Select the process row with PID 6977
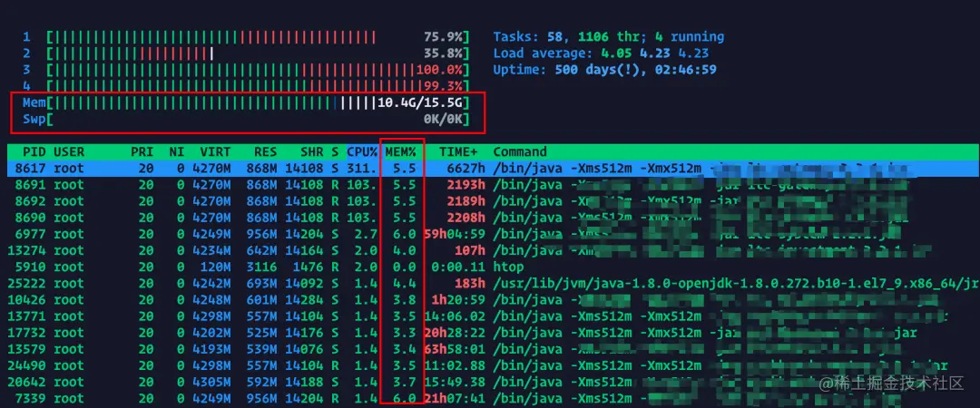Image resolution: width=980 pixels, height=408 pixels. pyautogui.click(x=494, y=234)
